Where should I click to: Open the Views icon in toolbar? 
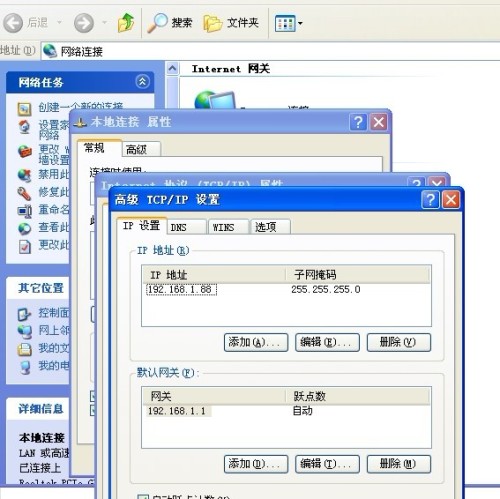[x=285, y=23]
